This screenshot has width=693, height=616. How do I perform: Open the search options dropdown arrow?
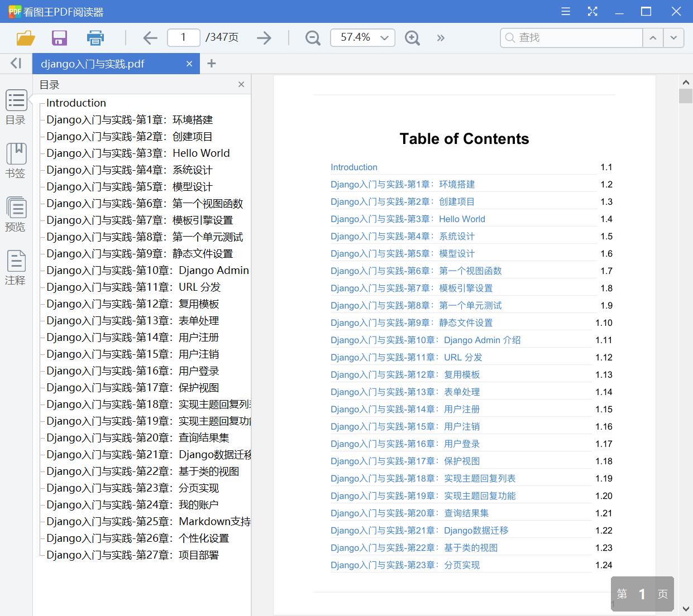673,38
